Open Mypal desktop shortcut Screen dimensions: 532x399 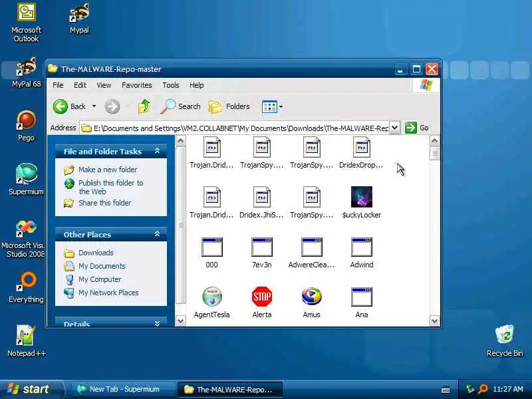pyautogui.click(x=79, y=19)
